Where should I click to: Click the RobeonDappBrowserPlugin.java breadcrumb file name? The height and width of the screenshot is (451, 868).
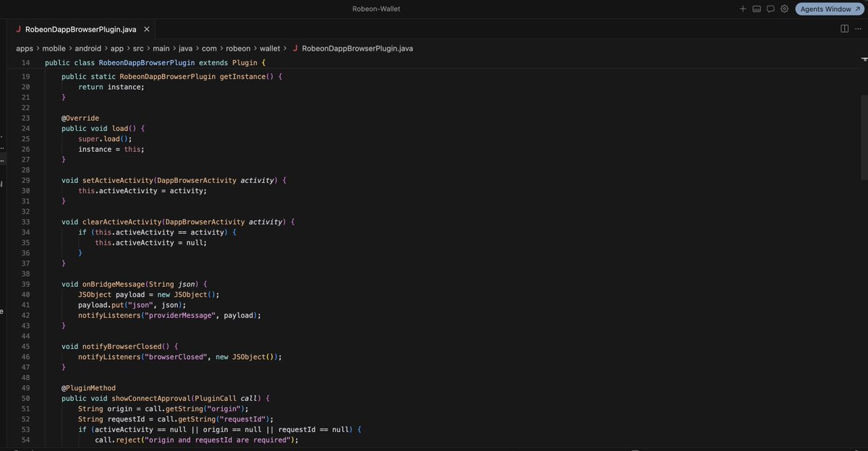coord(357,49)
